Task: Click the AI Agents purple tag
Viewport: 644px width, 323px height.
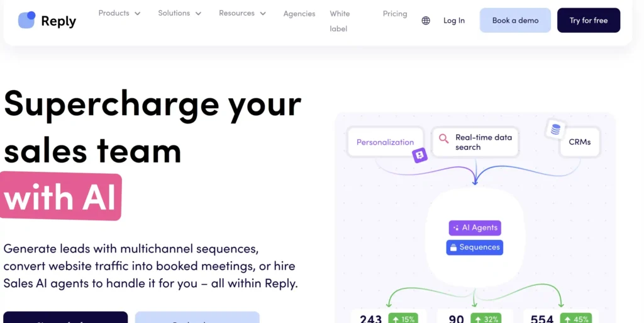Action: [x=475, y=228]
